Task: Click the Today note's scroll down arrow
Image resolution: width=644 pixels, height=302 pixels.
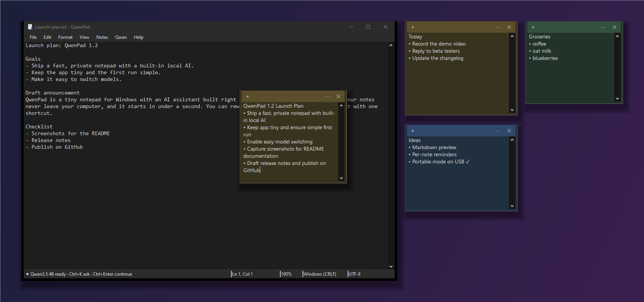Action: [x=512, y=110]
